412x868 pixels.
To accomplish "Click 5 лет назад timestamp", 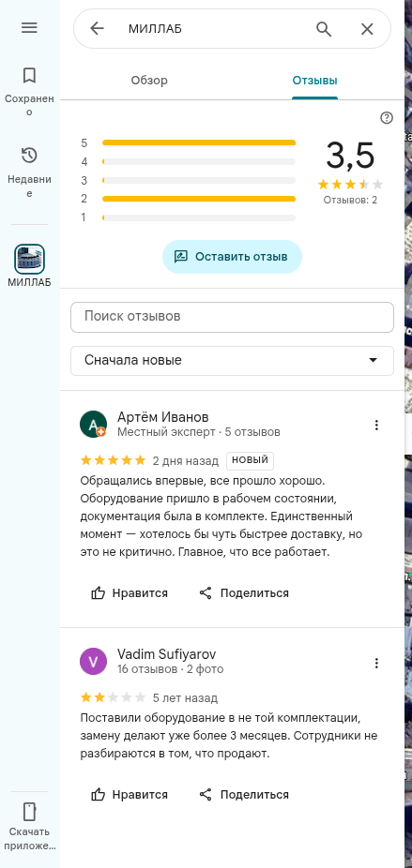I will (185, 698).
